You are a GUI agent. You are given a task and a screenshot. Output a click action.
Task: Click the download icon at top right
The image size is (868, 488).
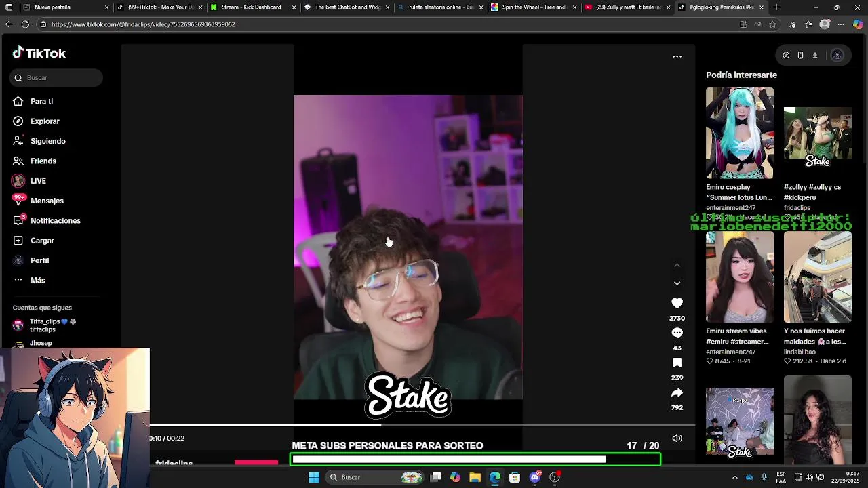click(815, 56)
